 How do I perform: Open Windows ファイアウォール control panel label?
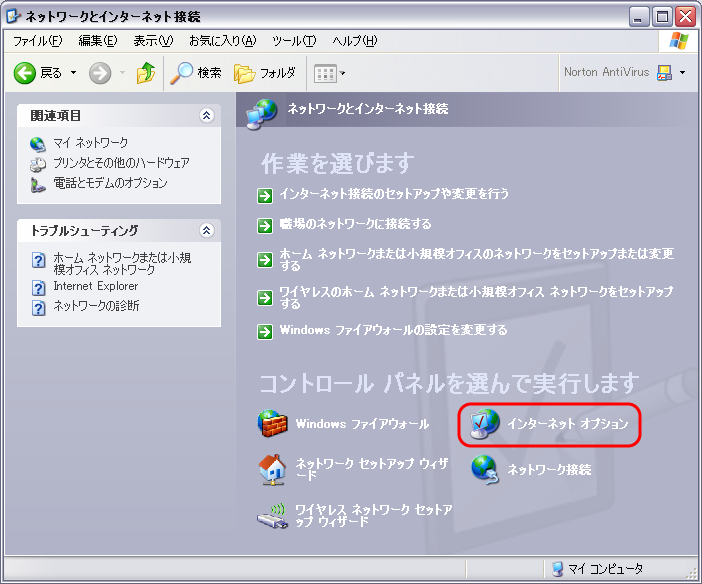click(x=362, y=424)
